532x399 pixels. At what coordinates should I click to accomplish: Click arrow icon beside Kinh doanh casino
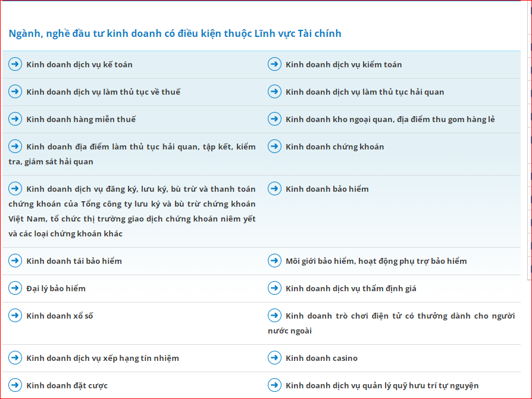[274, 358]
